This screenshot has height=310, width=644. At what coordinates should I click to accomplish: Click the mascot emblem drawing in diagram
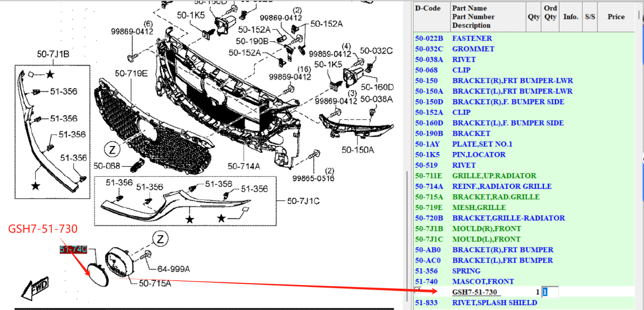tap(98, 275)
